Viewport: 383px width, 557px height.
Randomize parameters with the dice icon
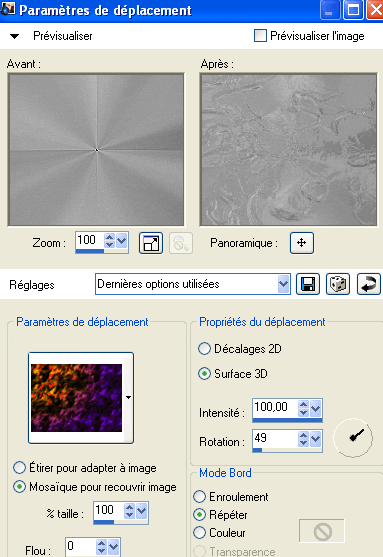point(338,284)
